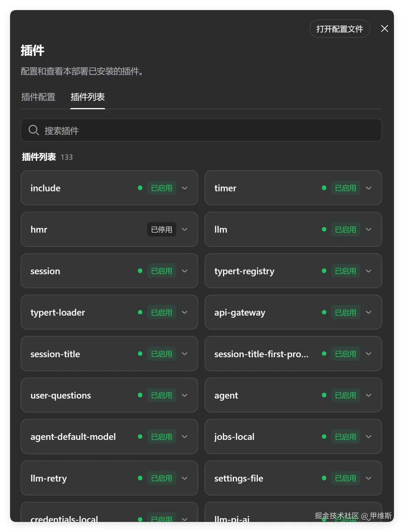Toggle the session plugin's 已启用 status badge
Screen dimensions: 404x532
[x=162, y=271]
